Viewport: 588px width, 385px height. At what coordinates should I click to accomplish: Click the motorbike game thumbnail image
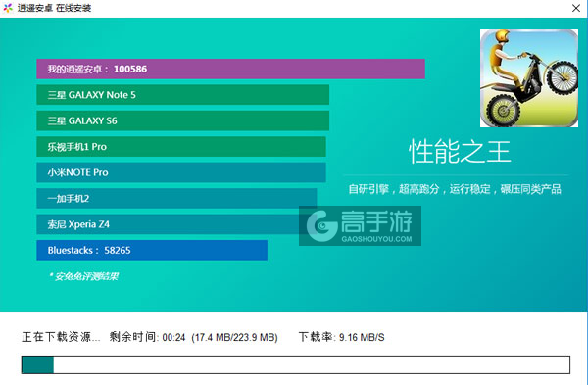coord(529,78)
